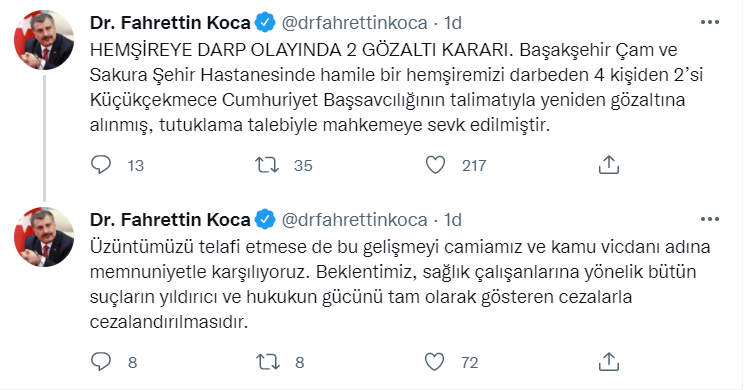View the profile photo on the second tweet
The width and height of the screenshot is (745, 390).
[44, 237]
